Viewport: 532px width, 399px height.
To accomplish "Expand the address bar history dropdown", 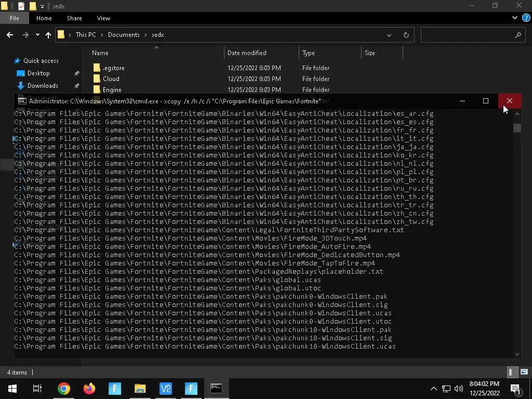I will click(x=389, y=35).
